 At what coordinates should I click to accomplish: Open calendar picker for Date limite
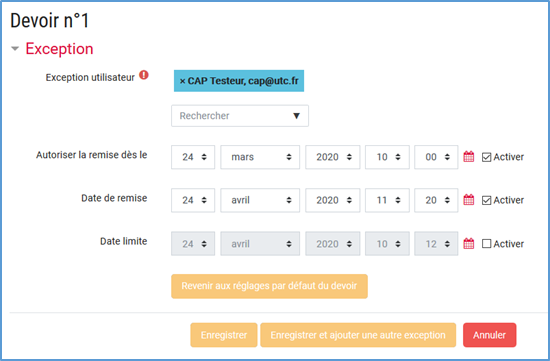tap(469, 243)
